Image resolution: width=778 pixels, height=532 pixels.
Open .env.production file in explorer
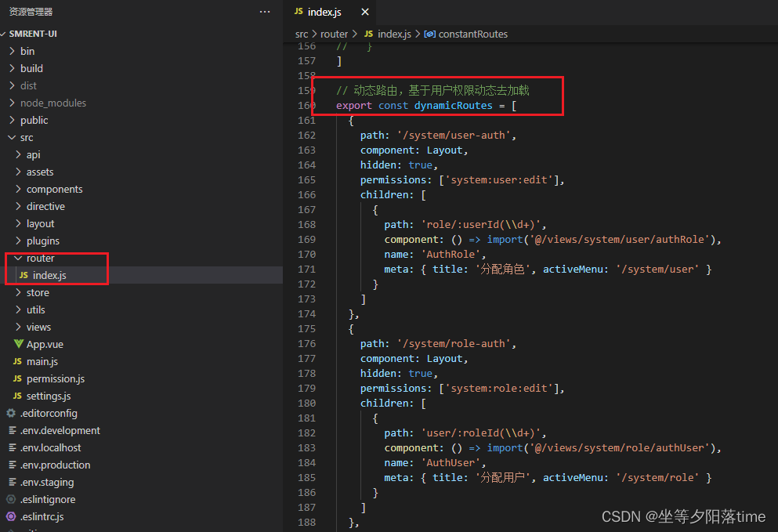pyautogui.click(x=55, y=465)
